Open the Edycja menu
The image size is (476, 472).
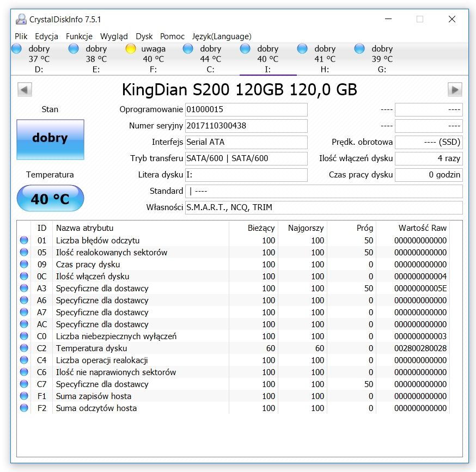(46, 36)
